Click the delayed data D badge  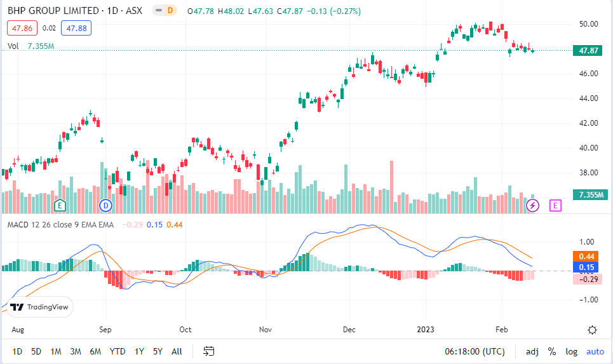[170, 11]
